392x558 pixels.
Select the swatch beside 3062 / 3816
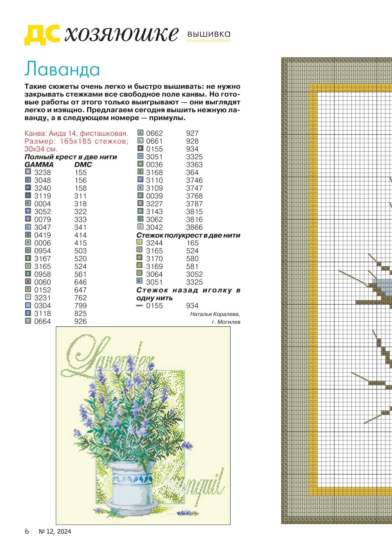(140, 218)
